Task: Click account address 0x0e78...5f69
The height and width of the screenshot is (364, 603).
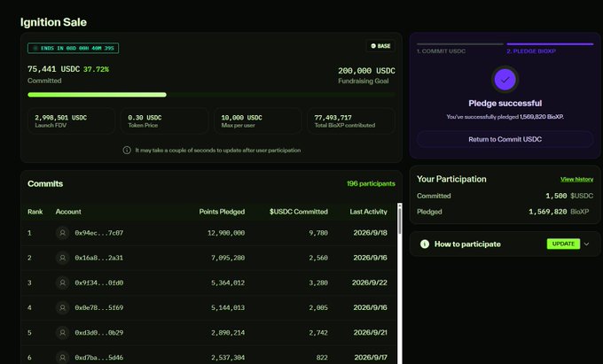Action: [98, 307]
